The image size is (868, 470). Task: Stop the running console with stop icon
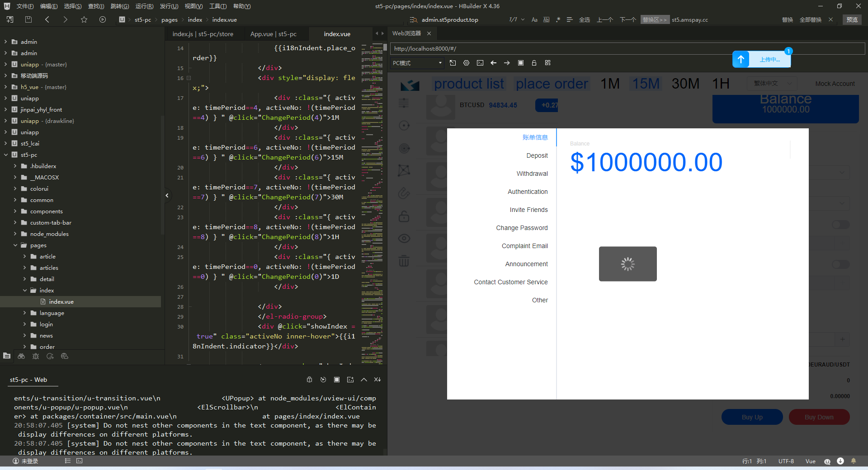337,380
